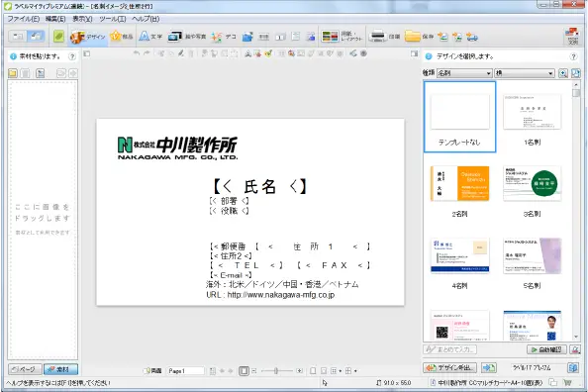Image resolution: width=588 pixels, height=392 pixels.
Task: Toggle the highlighted fit-view button in bottom bar
Action: coord(244,371)
